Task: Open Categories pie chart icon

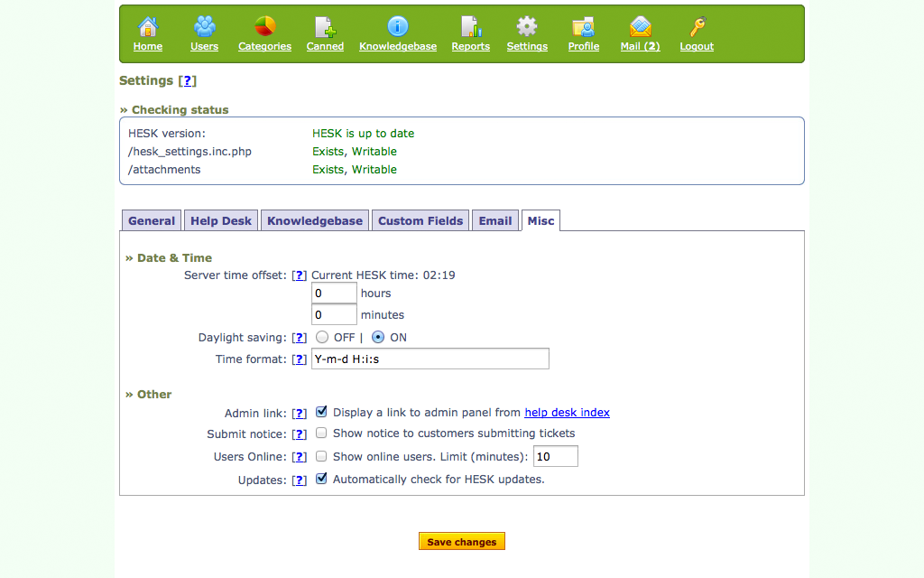Action: pyautogui.click(x=264, y=27)
